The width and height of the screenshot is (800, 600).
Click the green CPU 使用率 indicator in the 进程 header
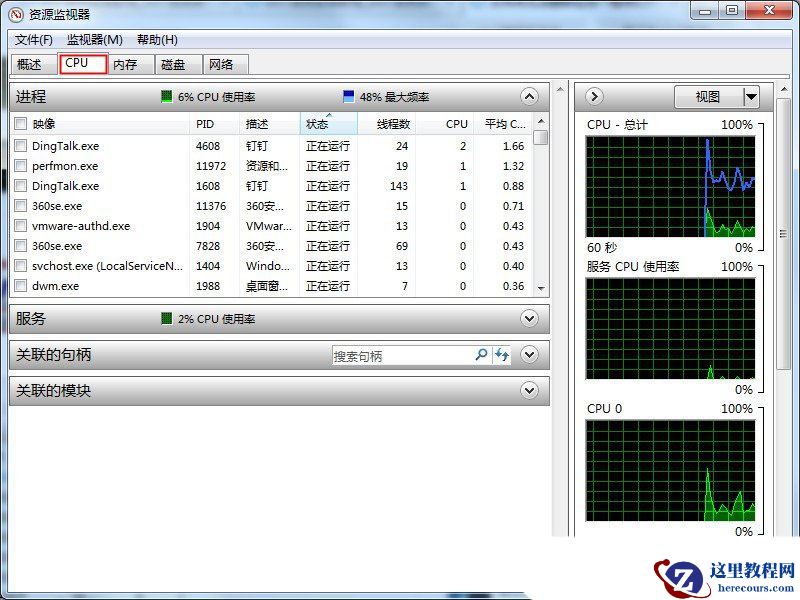[165, 97]
